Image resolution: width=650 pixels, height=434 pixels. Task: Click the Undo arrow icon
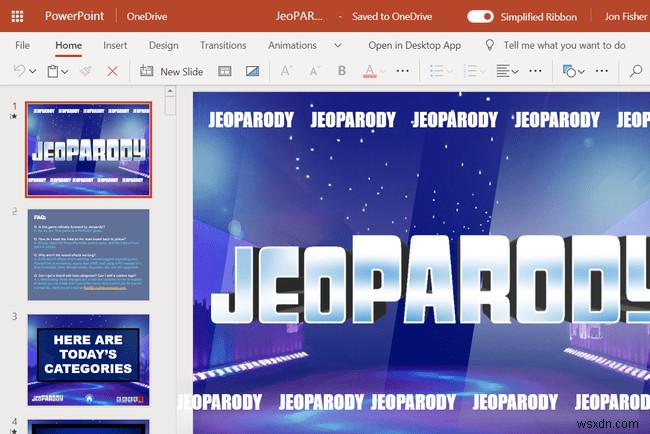point(19,72)
